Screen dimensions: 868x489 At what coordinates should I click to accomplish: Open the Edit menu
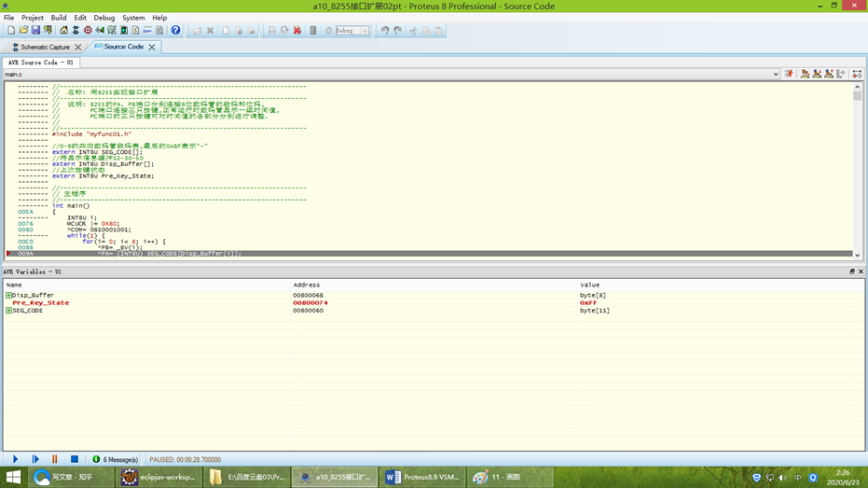(x=80, y=18)
